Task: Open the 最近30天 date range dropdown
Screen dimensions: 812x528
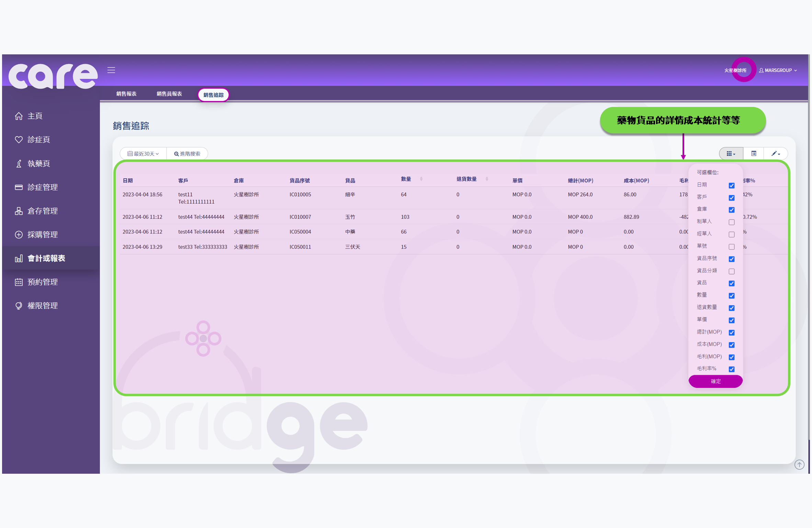Action: tap(143, 154)
